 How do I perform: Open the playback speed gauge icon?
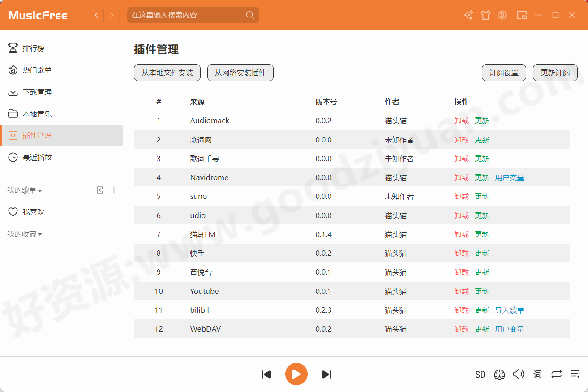(x=499, y=375)
